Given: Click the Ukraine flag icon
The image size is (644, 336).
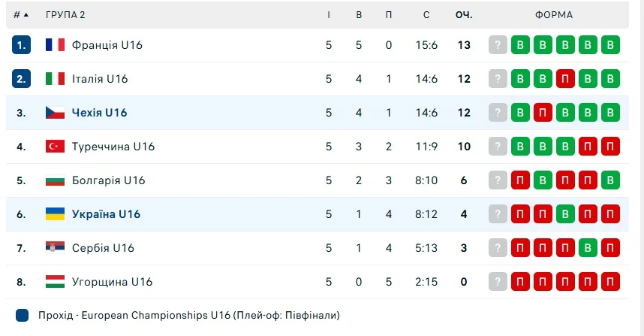Looking at the screenshot, I should [55, 214].
